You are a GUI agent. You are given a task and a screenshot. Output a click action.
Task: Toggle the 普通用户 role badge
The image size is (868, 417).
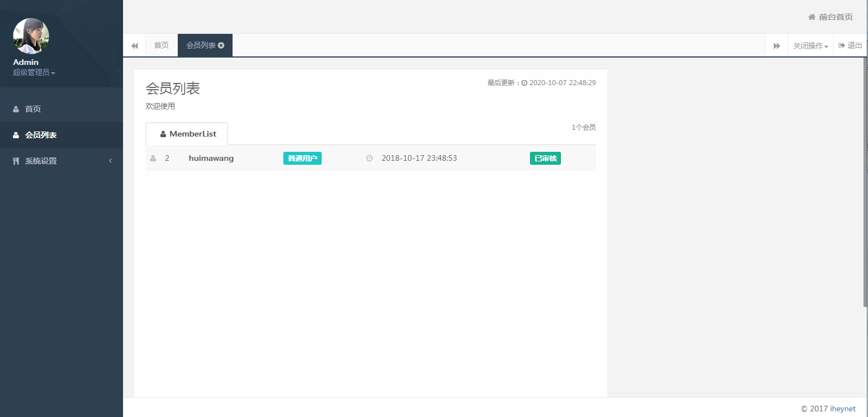[x=303, y=158]
